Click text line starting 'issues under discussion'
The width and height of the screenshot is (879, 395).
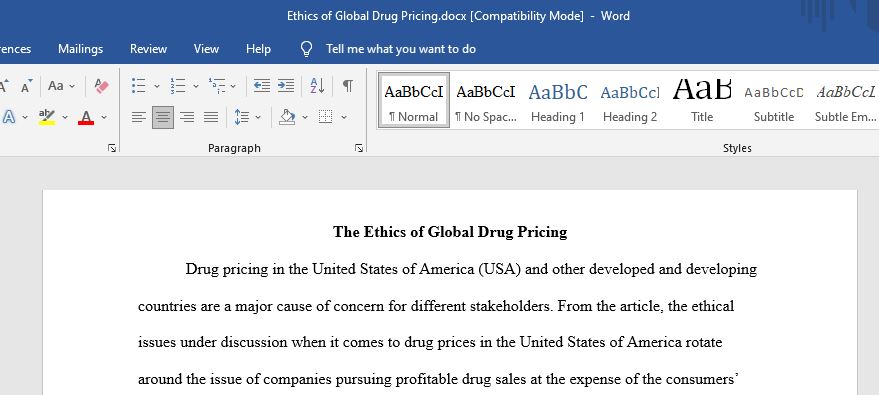coord(430,342)
